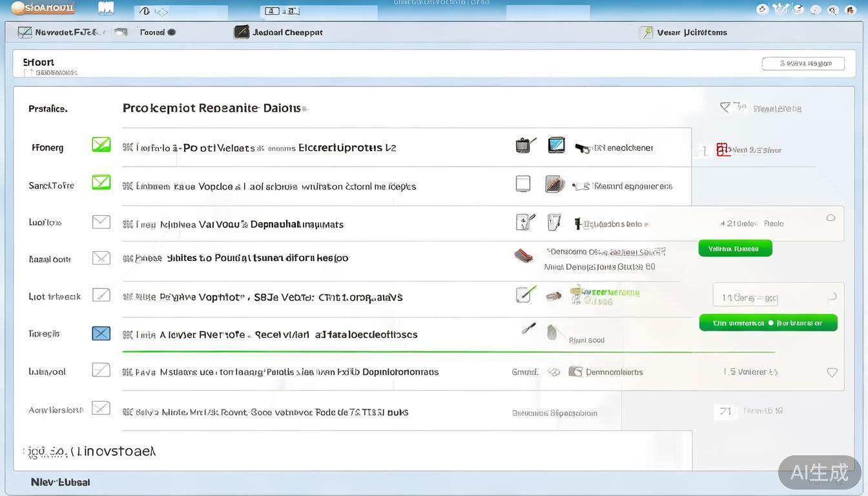Open the filter dropdown arrow above the list
This screenshot has height=496, width=868.
(725, 107)
